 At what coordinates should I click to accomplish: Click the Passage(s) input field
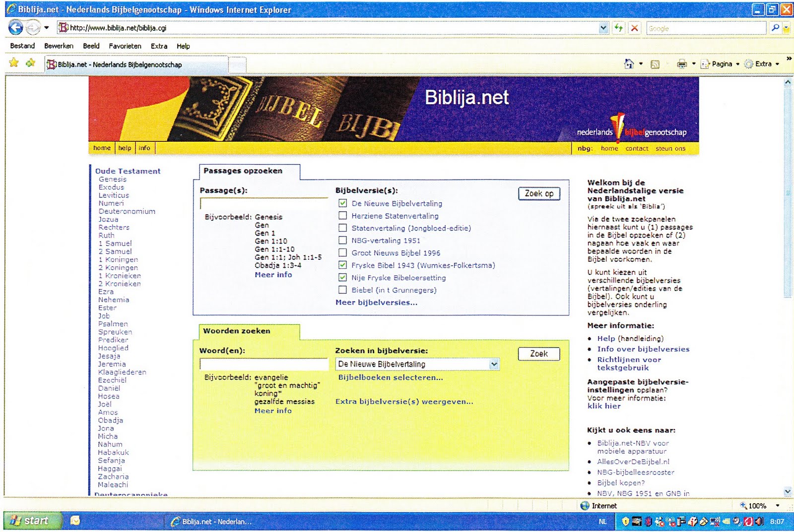click(x=264, y=204)
